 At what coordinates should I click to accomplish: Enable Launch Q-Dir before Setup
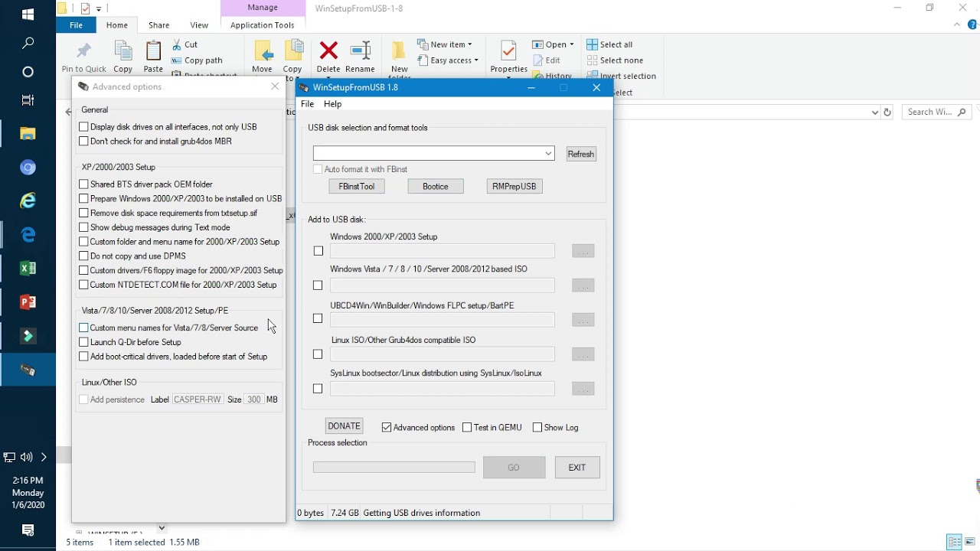(84, 342)
